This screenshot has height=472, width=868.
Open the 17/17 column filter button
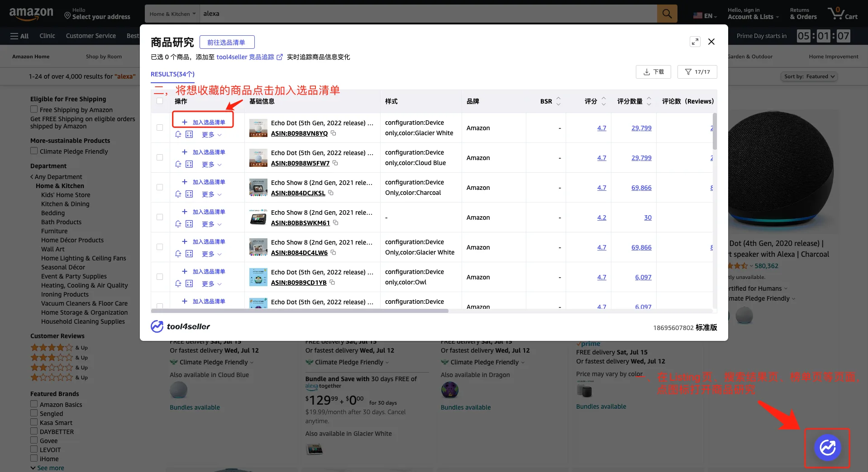coord(697,72)
